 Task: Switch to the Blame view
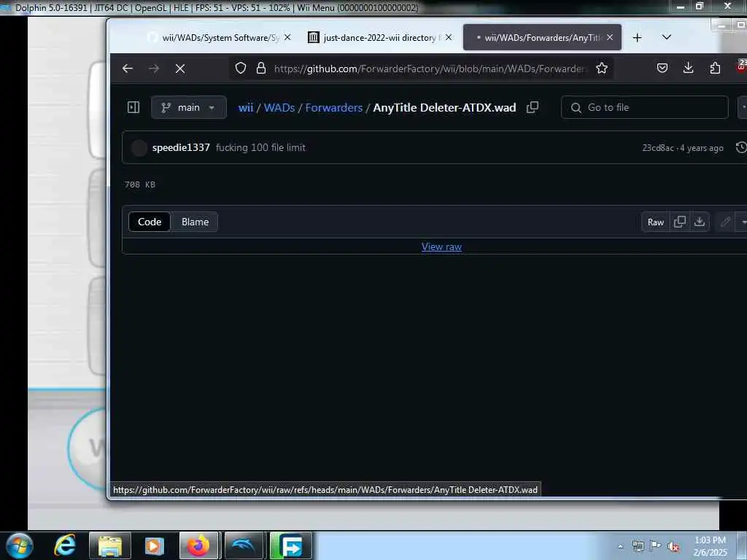195,222
